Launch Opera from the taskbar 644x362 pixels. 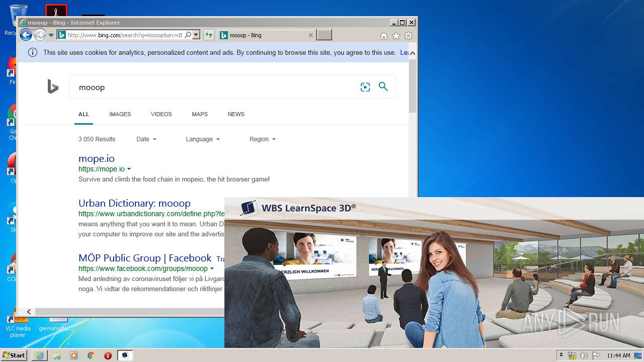coord(108,355)
